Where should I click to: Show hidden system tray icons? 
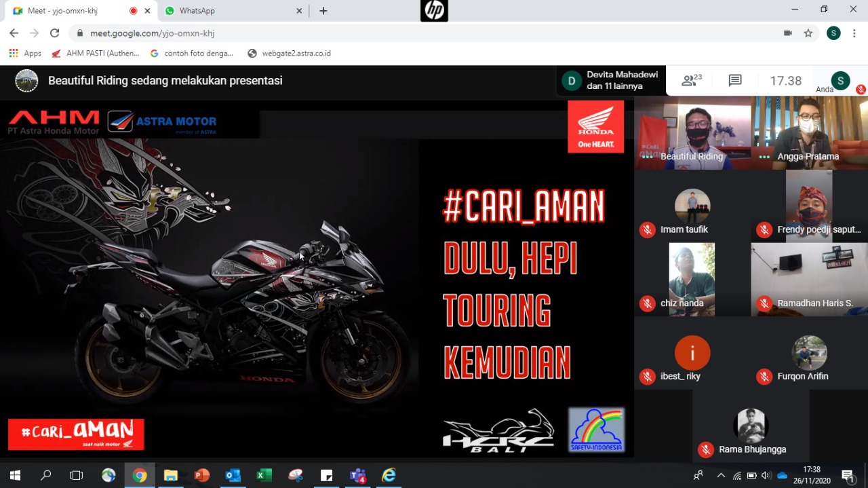point(721,475)
